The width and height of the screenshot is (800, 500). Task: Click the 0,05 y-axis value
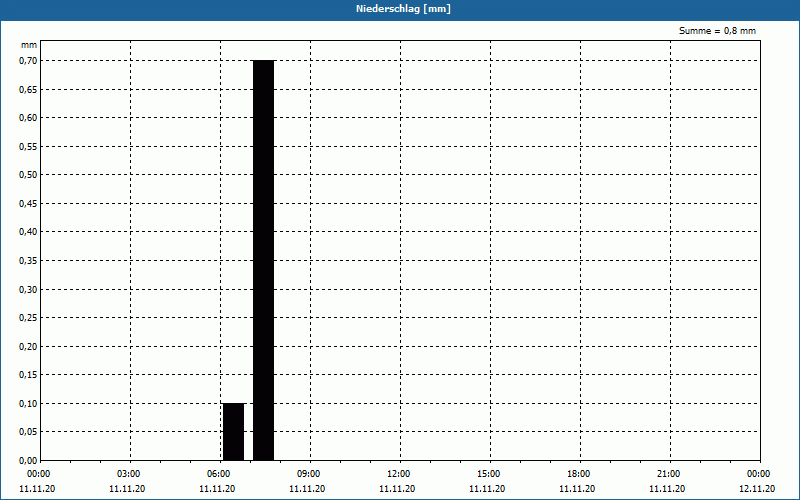coord(28,432)
